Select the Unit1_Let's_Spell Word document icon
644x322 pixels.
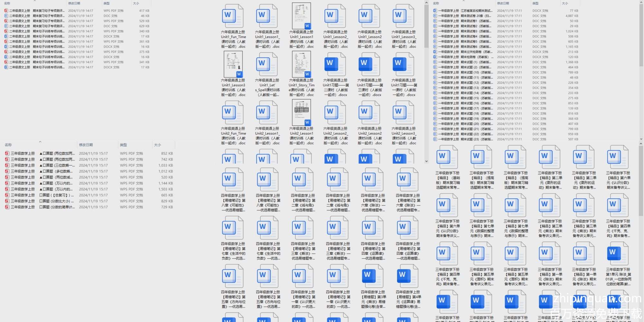pyautogui.click(x=267, y=64)
